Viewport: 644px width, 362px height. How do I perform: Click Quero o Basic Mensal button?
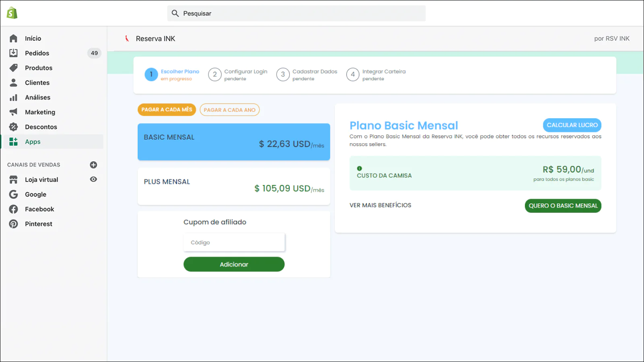pos(563,206)
